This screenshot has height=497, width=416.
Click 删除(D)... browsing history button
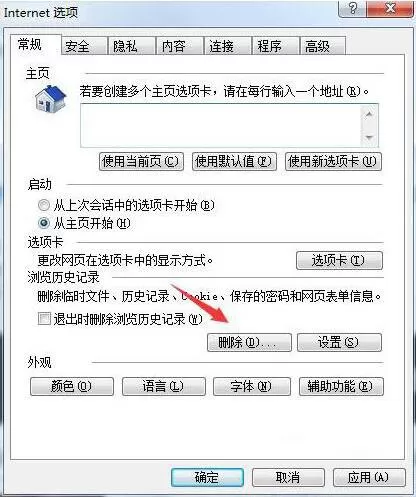point(249,342)
